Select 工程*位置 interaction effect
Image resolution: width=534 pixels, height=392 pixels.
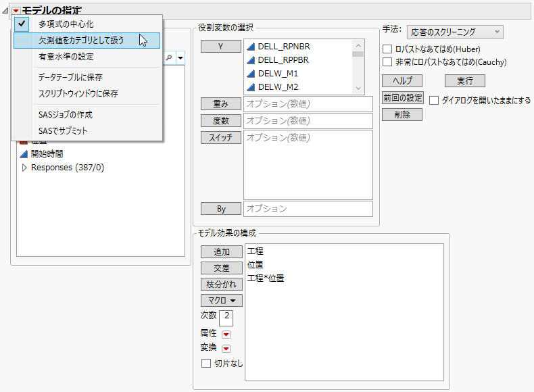(266, 278)
